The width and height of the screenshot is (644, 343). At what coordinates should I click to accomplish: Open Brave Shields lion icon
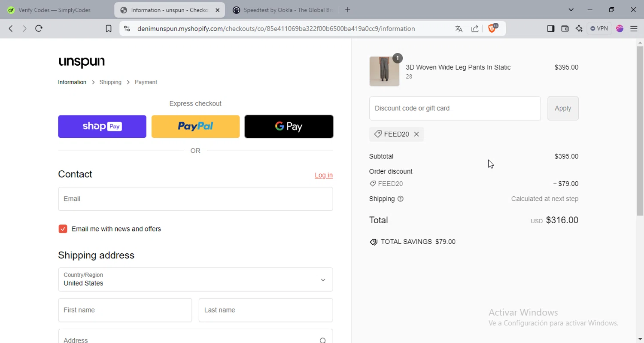click(x=492, y=28)
